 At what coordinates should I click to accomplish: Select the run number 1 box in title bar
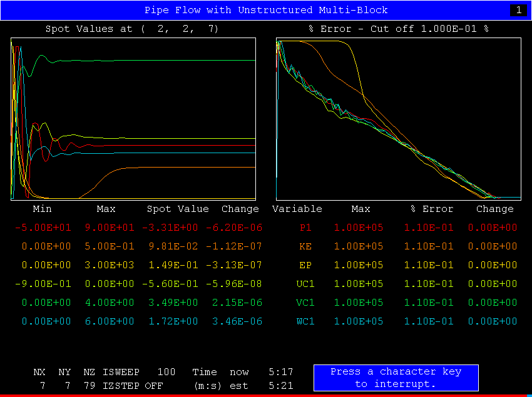click(x=518, y=10)
